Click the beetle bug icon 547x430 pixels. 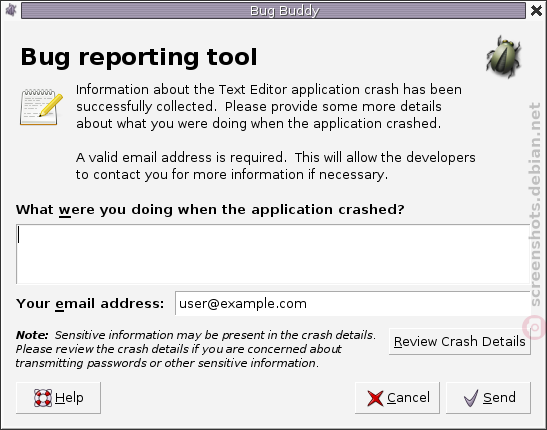(x=503, y=57)
